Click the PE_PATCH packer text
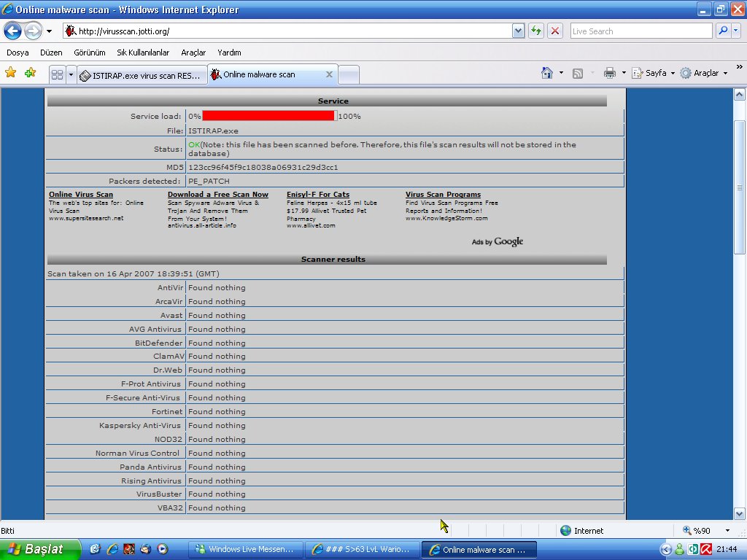The width and height of the screenshot is (747, 560). click(x=209, y=181)
